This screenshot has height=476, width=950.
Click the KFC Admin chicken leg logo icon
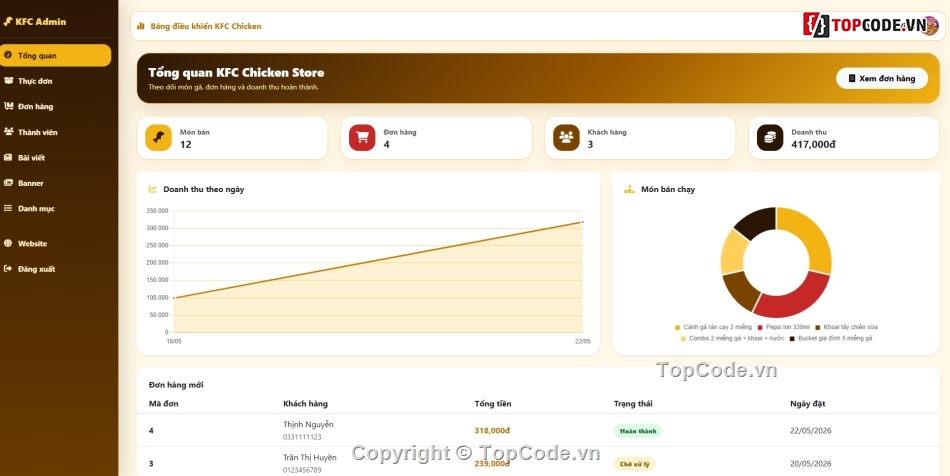pos(8,22)
